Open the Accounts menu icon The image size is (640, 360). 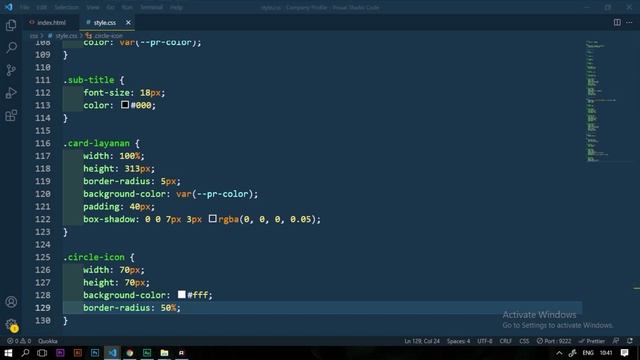(x=11, y=302)
